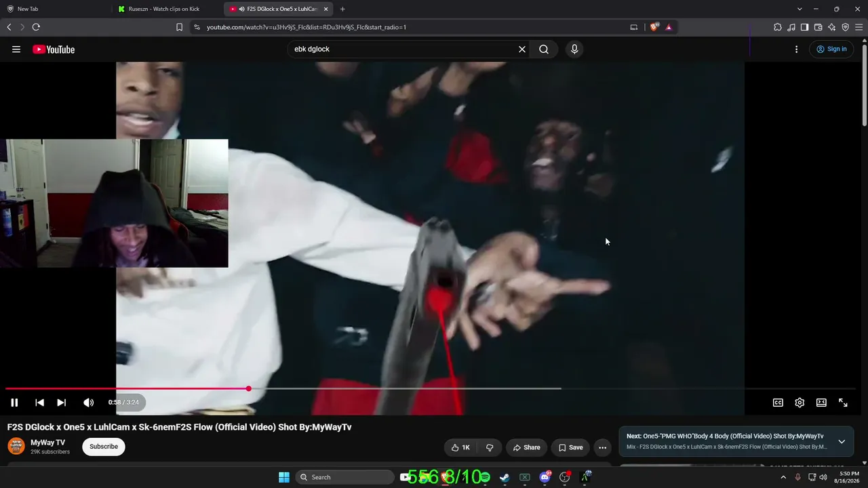Open the media control music-note icon

[x=791, y=27]
